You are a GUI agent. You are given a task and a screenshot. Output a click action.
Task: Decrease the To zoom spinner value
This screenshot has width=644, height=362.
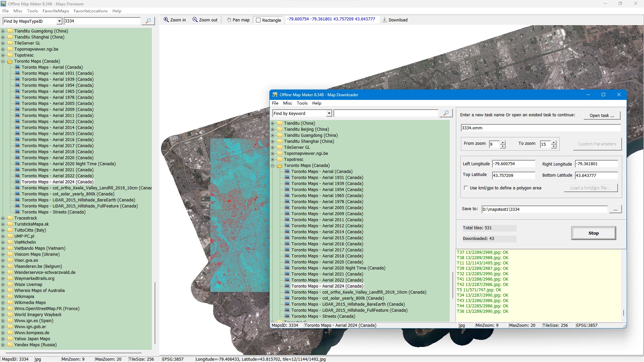[x=554, y=146]
